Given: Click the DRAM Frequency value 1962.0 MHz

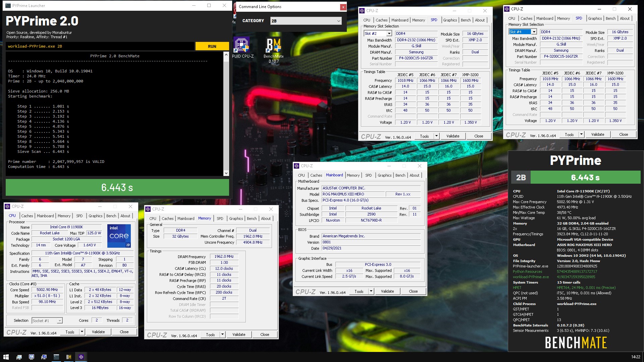Looking at the screenshot, I should click(224, 256).
